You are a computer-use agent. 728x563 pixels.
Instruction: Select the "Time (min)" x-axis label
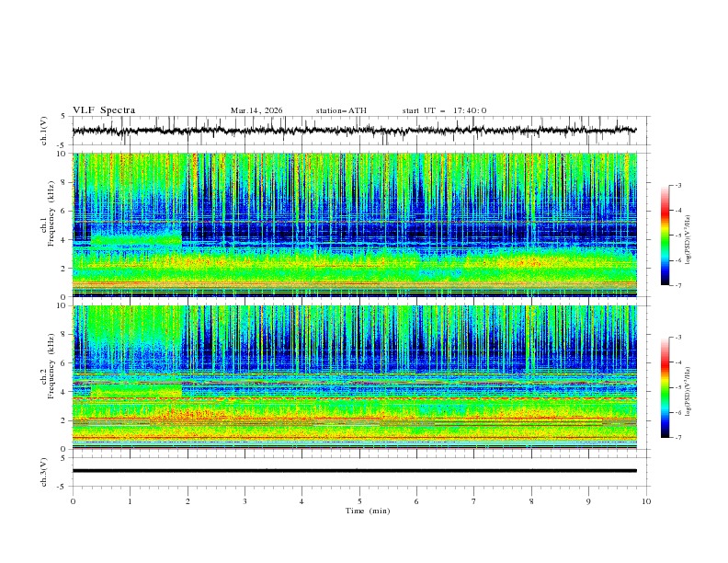coord(368,511)
